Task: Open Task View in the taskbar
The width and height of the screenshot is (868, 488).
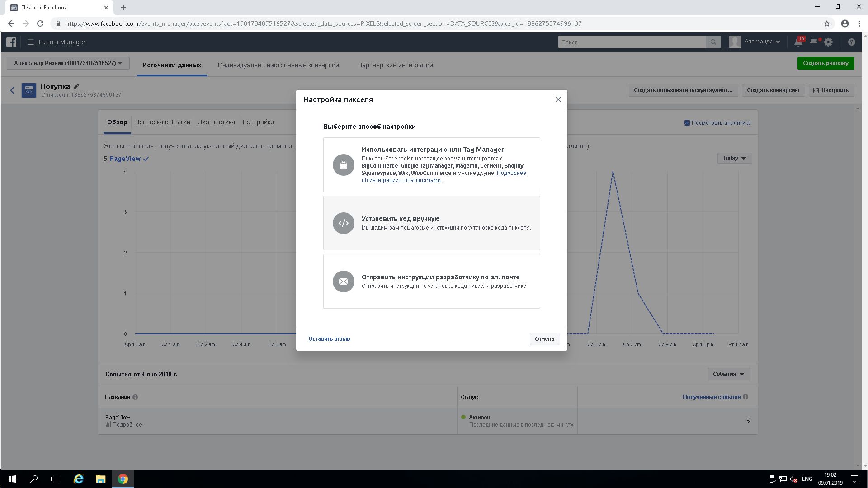Action: [x=56, y=479]
